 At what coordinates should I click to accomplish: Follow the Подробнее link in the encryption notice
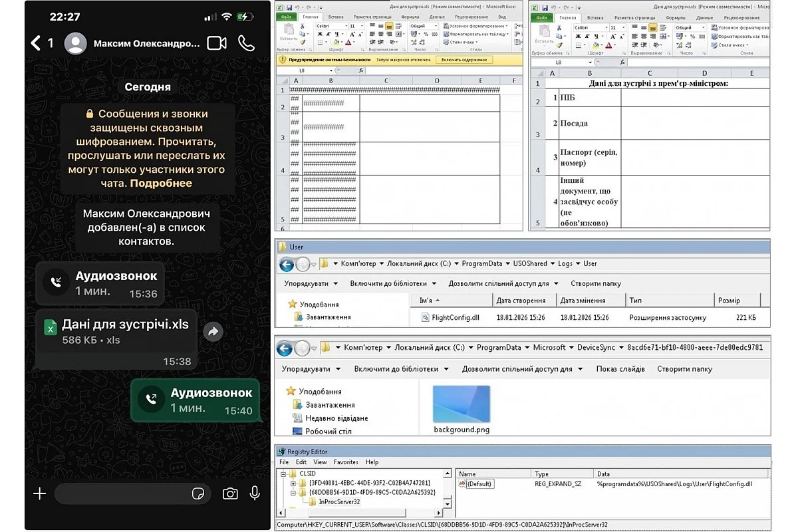coord(161,184)
